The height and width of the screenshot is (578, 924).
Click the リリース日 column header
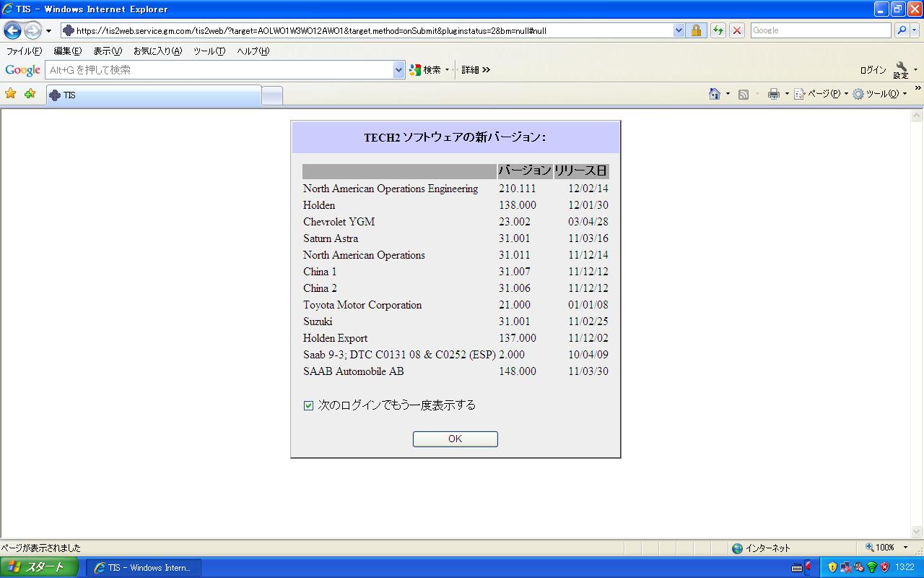click(581, 171)
